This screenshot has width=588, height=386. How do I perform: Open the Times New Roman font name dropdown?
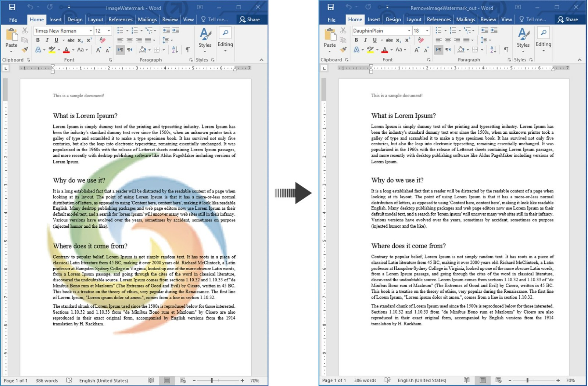pos(90,31)
